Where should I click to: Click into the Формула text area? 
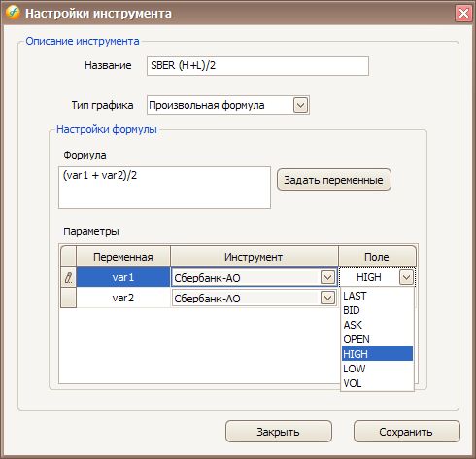pyautogui.click(x=164, y=188)
